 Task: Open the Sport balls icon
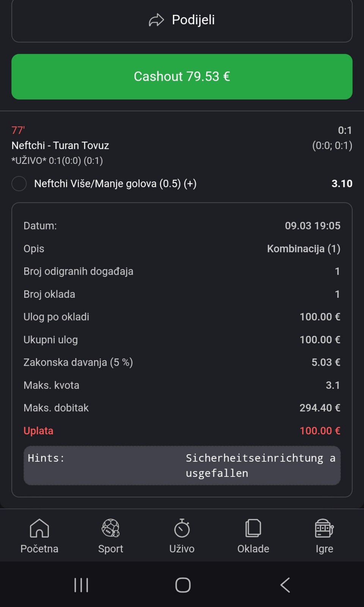111,528
